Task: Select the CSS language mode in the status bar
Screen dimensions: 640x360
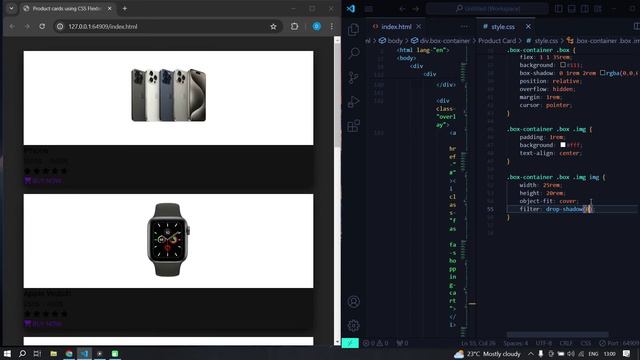Action: (586, 343)
